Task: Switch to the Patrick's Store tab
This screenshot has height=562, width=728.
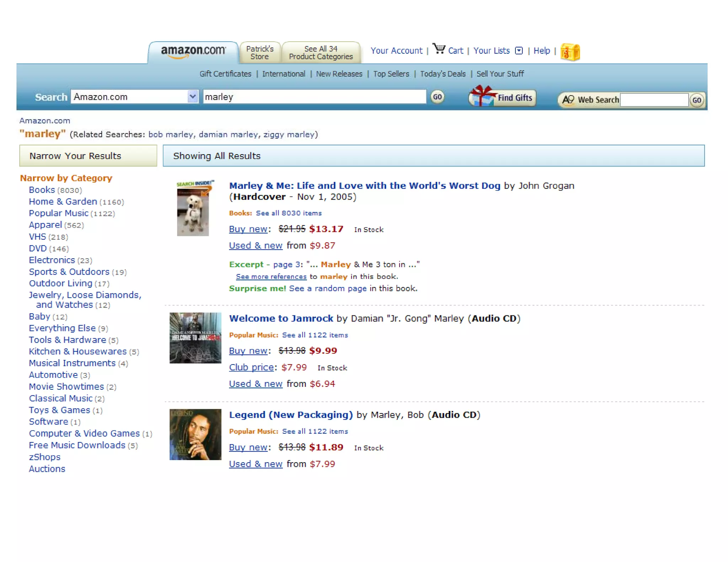Action: (x=260, y=53)
